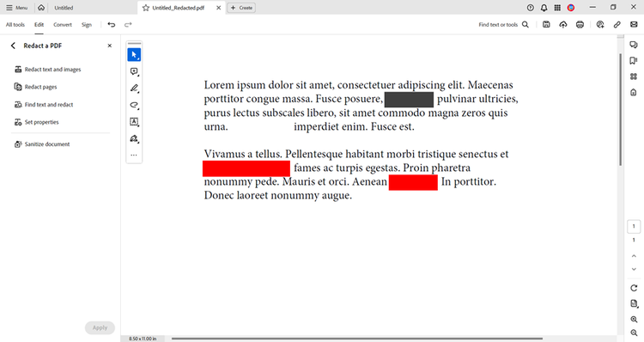The height and width of the screenshot is (342, 644).
Task: Open the user profile avatar
Action: (571, 8)
